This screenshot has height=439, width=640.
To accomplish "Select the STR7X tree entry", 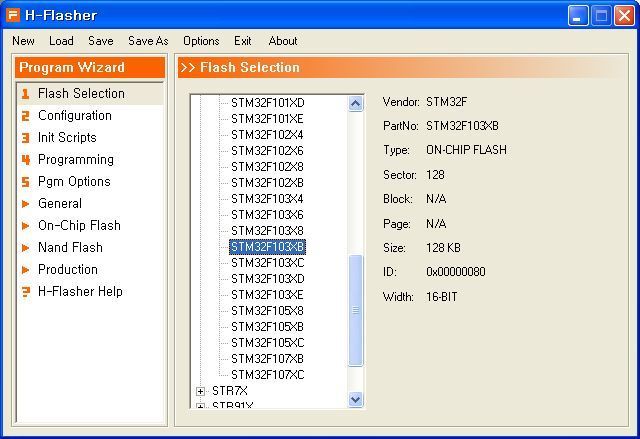I will (x=230, y=391).
